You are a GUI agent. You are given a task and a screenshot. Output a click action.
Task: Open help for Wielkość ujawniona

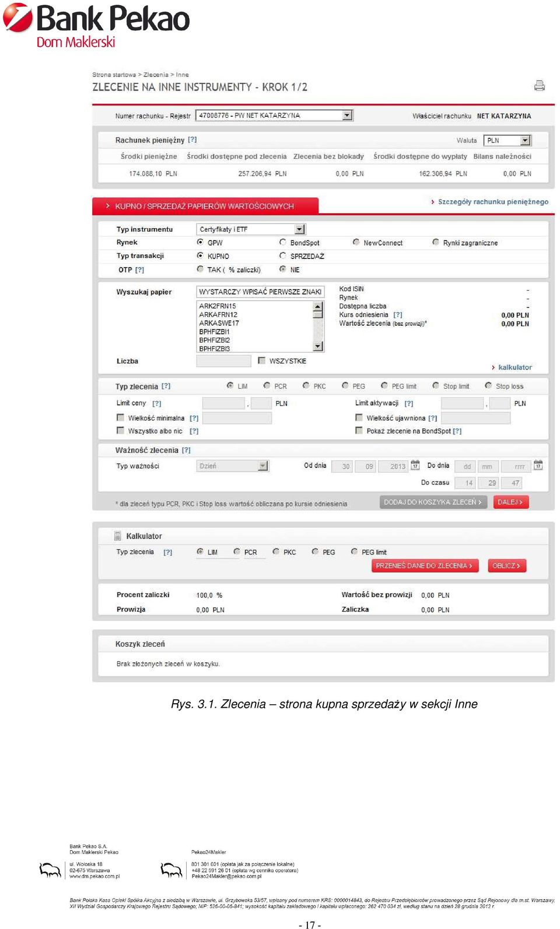[433, 418]
